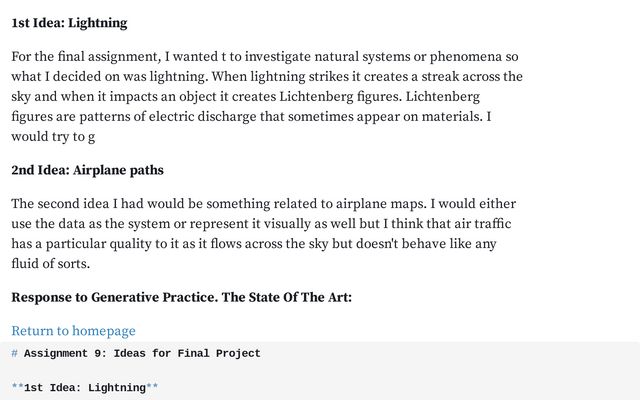Viewport: 640px width, 400px height.
Task: Click the leading asterisks before 1st Idea in code
Action: (18, 387)
